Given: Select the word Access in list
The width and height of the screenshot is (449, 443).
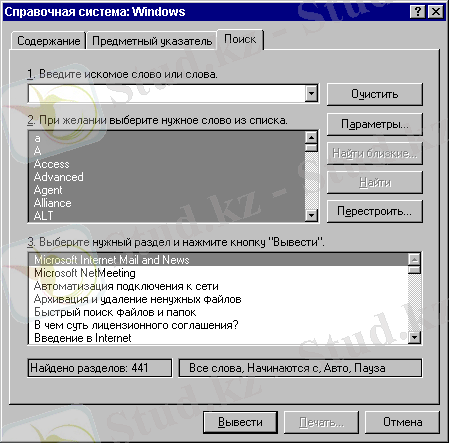Looking at the screenshot, I should 52,164.
